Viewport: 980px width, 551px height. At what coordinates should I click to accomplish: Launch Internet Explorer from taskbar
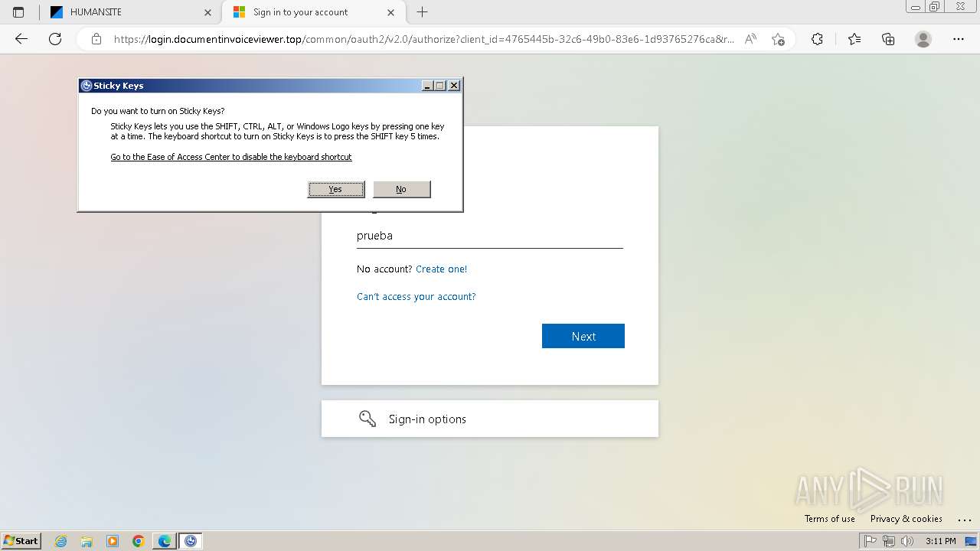tap(61, 541)
